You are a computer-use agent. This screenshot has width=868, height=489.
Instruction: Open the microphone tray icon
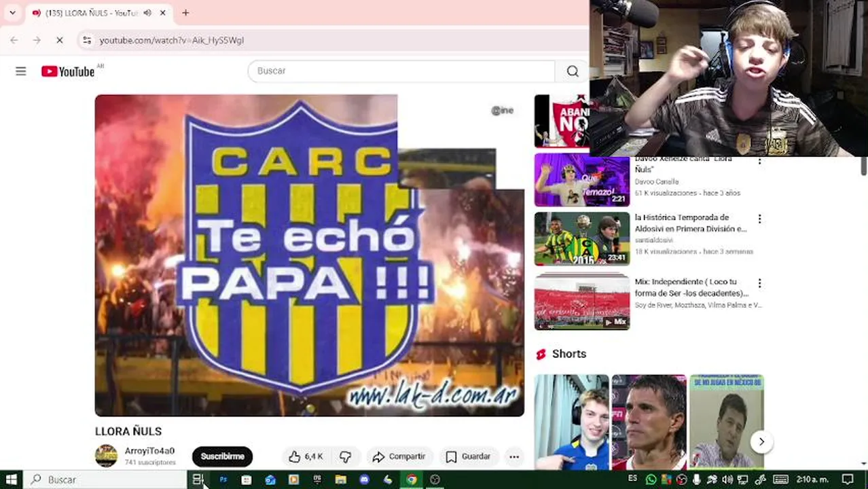tap(696, 479)
